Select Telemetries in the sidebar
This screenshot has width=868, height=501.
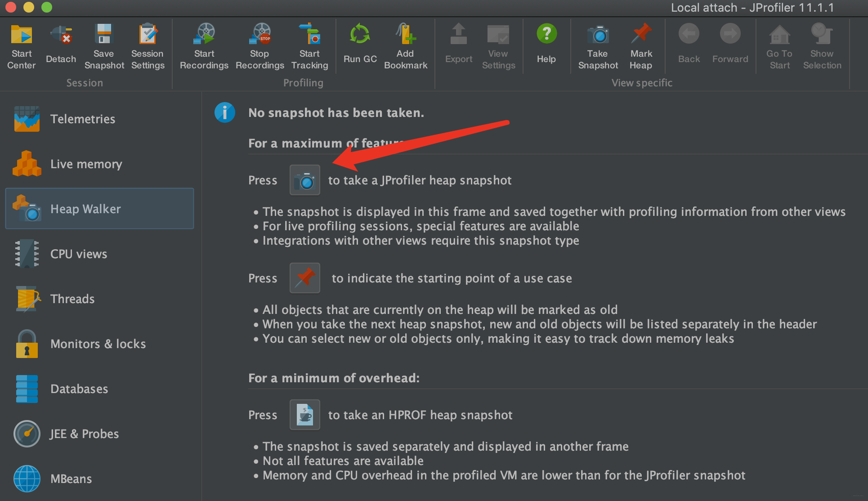[100, 119]
